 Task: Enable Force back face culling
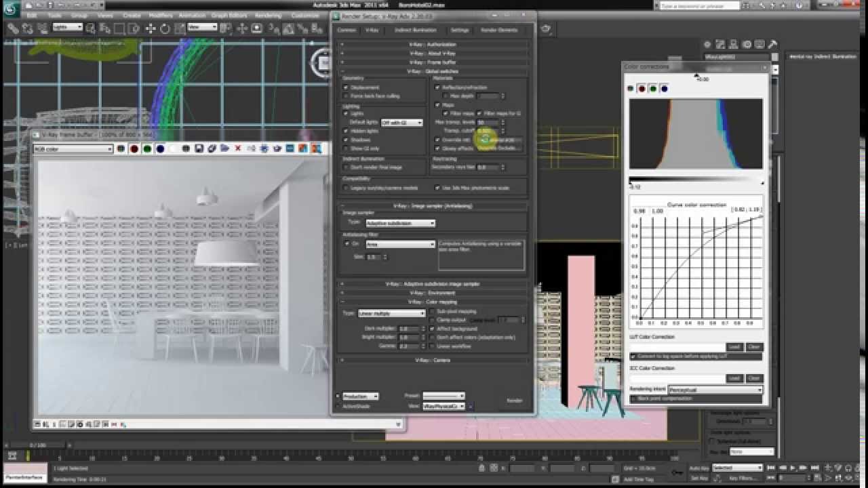tap(346, 96)
